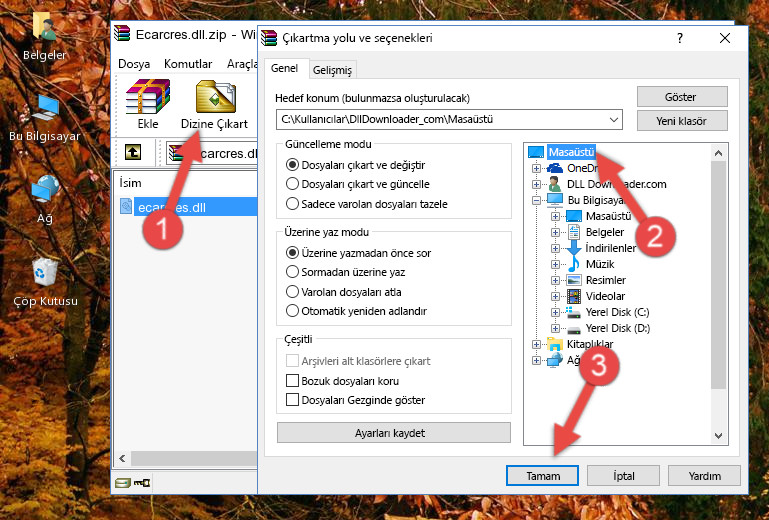769x520 pixels.
Task: Select the Çöp Kutusu recycle bin icon
Action: [45, 282]
